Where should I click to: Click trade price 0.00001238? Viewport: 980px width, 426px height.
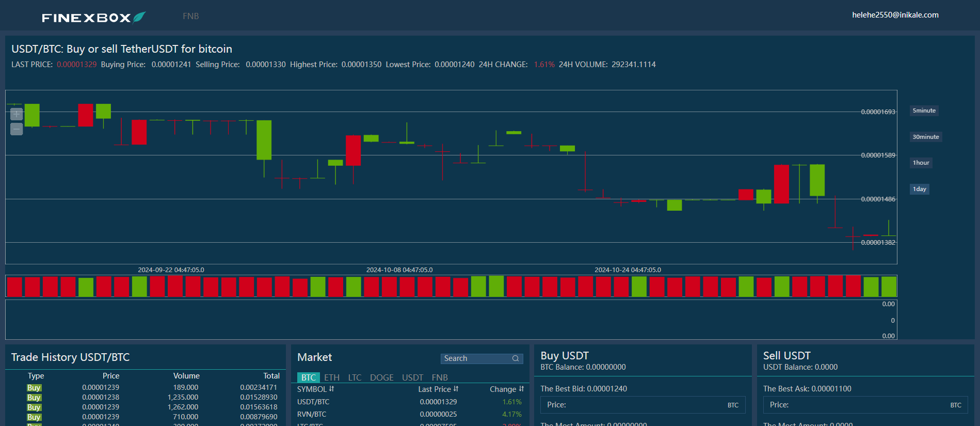tap(101, 397)
